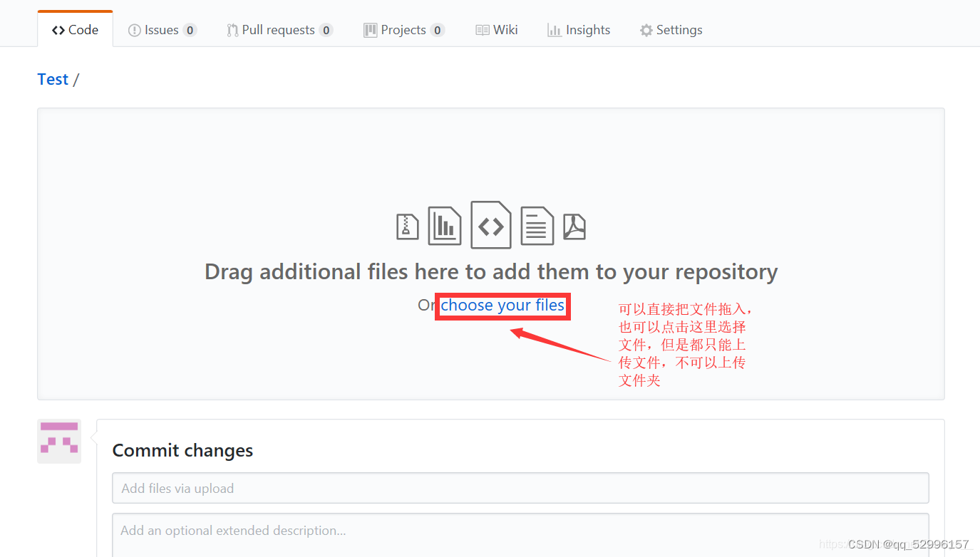
Task: Open the Code tab
Action: coord(75,30)
